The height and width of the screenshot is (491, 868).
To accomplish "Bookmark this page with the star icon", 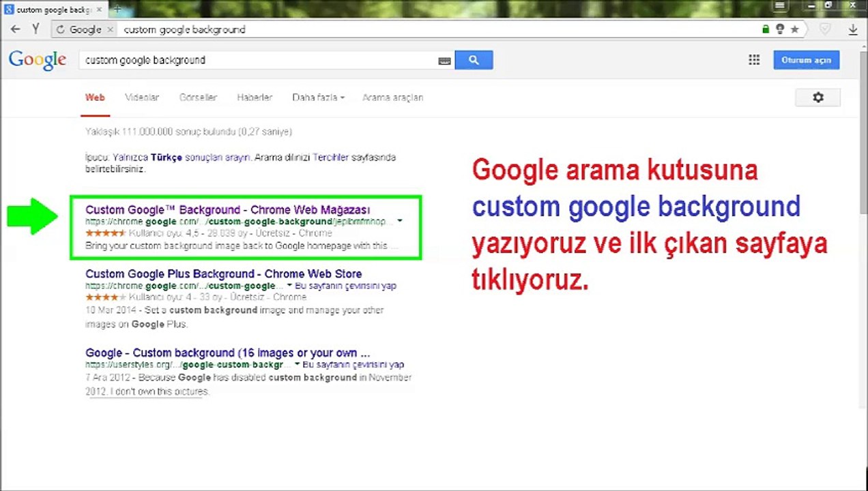I will 794,29.
